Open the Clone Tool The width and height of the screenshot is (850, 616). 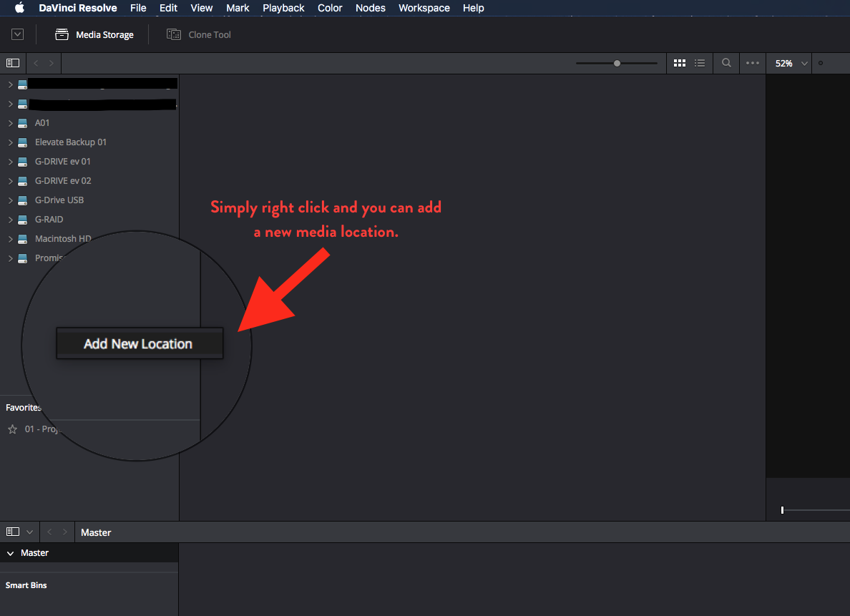(x=199, y=34)
